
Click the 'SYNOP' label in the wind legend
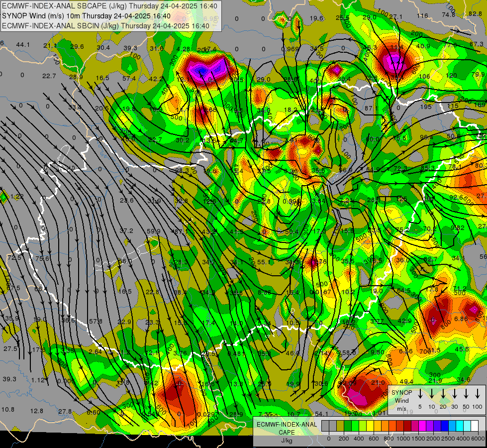coord(401,392)
